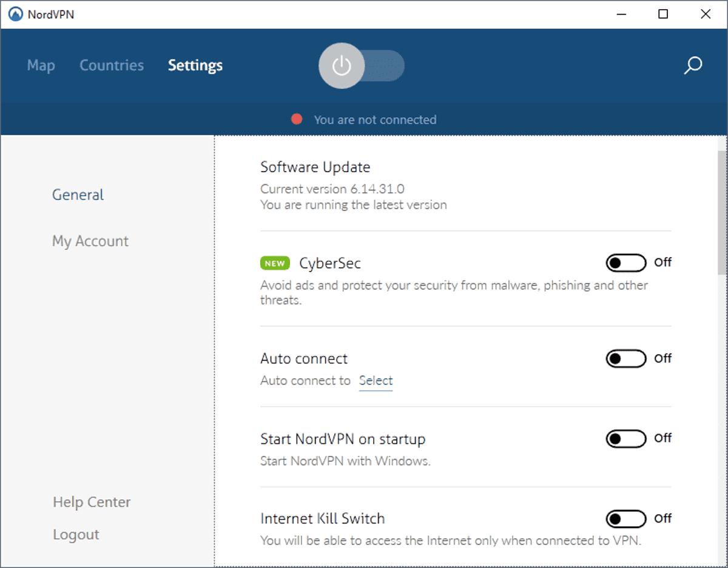Switch to the Map tab
The height and width of the screenshot is (568, 728).
pyautogui.click(x=40, y=65)
